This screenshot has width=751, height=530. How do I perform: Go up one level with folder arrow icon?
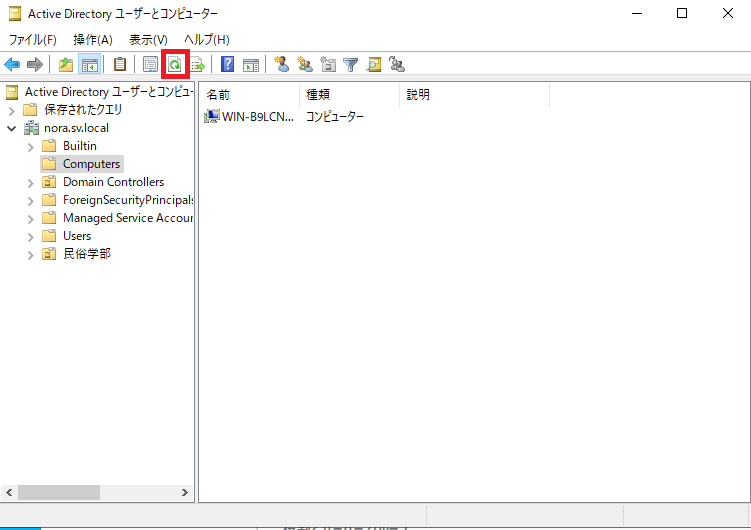click(x=66, y=64)
